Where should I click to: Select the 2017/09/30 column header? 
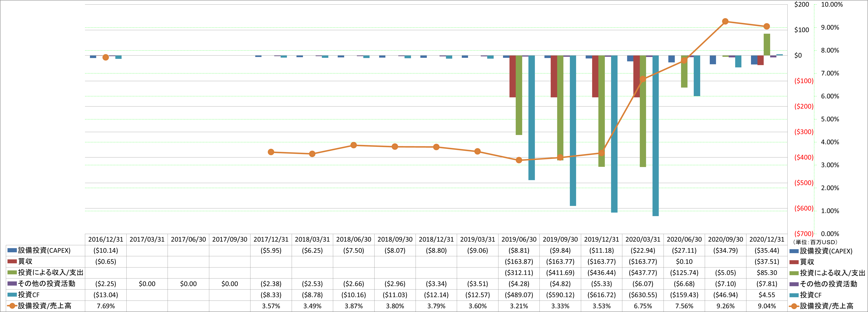pos(230,239)
